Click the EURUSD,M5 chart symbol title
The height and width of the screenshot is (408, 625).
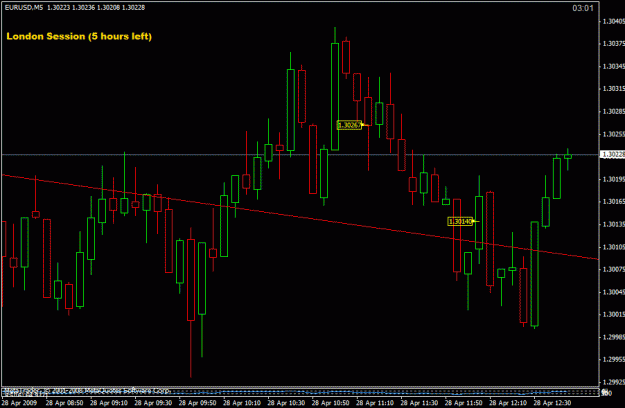24,8
